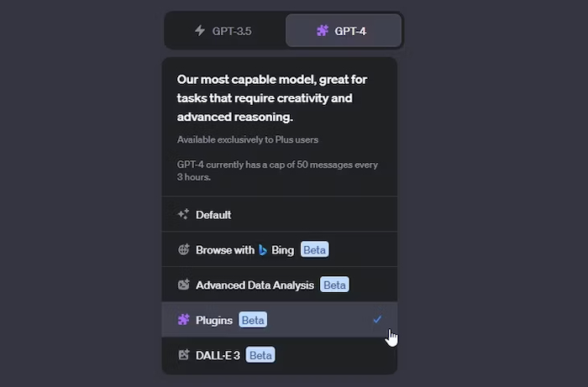Screen dimensions: 588x387
Task: Select the GPT-4 model tab
Action: click(344, 31)
